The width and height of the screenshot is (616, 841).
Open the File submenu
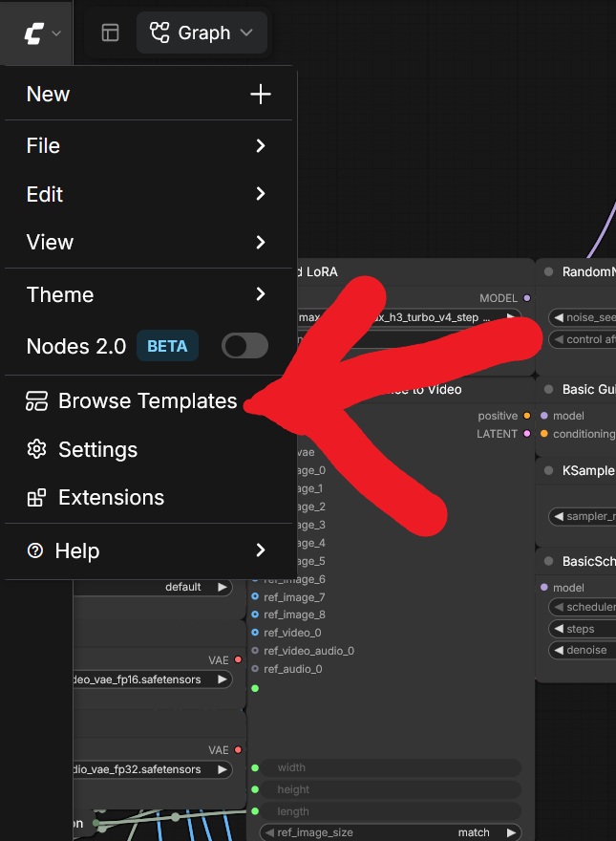tap(148, 146)
